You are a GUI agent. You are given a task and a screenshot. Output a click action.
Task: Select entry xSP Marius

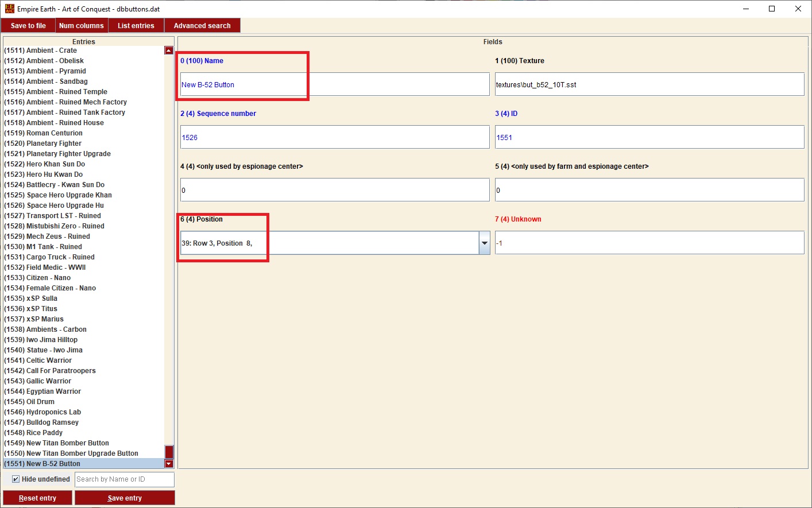84,319
